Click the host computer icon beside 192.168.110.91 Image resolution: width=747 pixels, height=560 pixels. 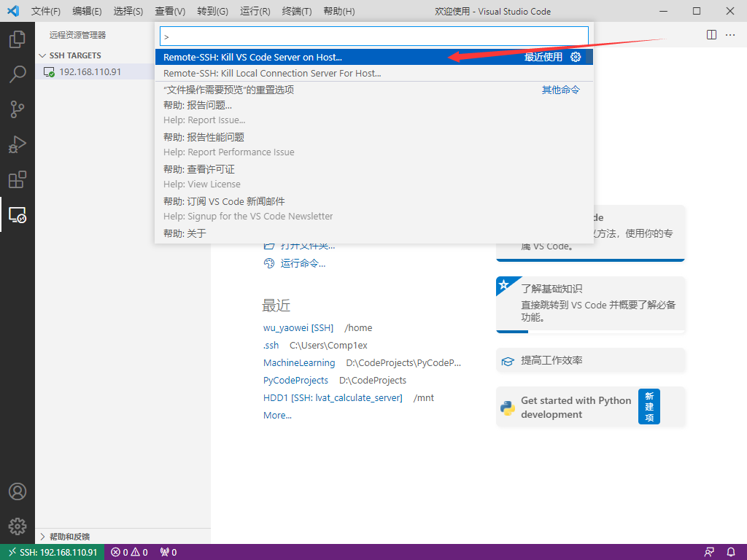tap(49, 72)
